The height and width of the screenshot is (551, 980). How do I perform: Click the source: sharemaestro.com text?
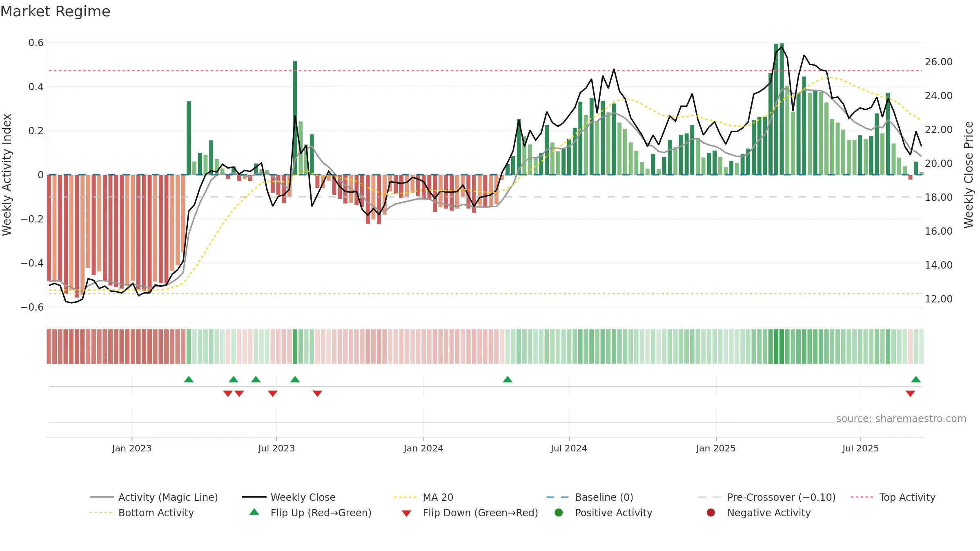tap(901, 419)
